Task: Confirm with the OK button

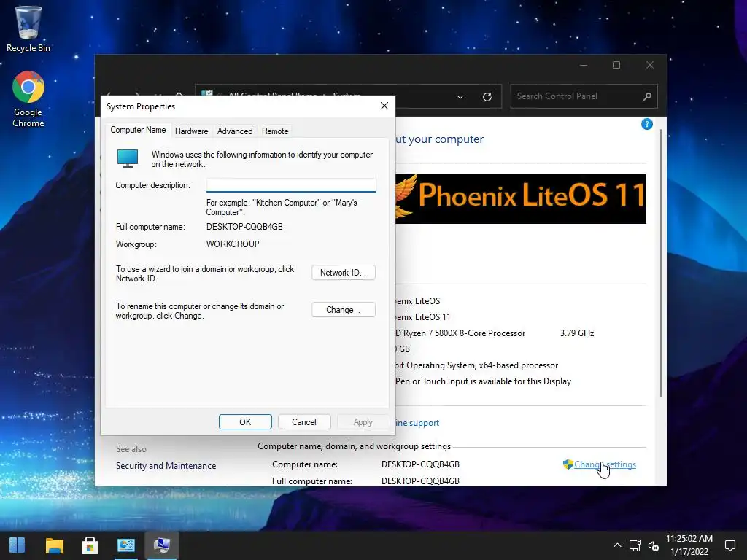Action: click(245, 422)
